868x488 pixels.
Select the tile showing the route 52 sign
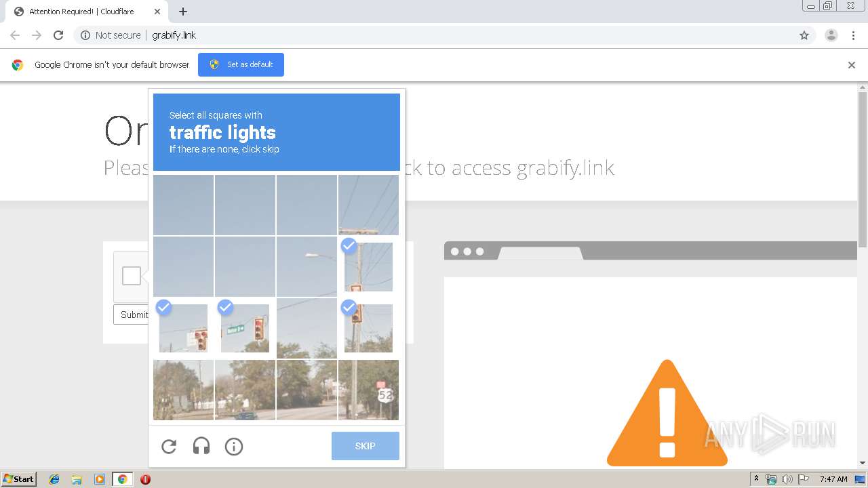point(368,390)
